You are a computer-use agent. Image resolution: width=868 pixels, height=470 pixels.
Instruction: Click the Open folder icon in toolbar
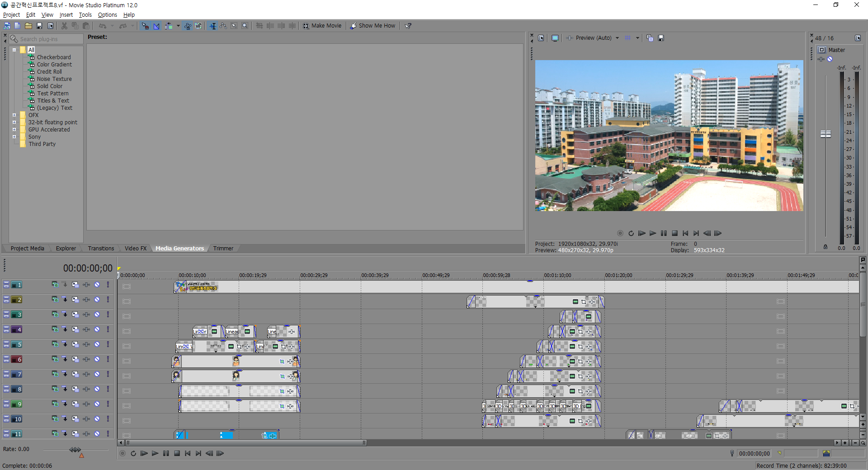[28, 26]
